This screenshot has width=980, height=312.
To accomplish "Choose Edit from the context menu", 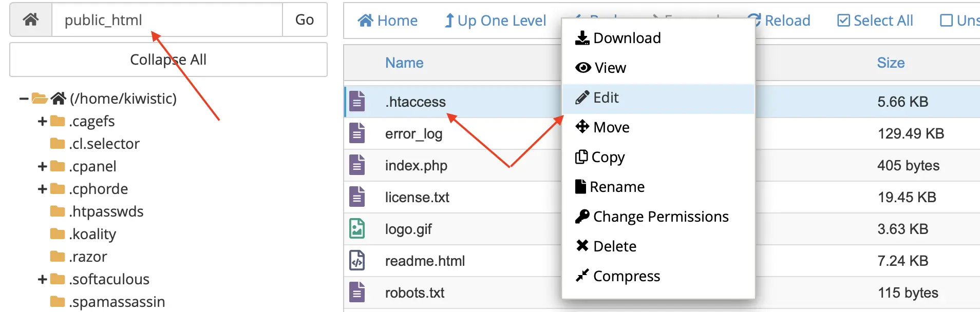I will pos(658,98).
